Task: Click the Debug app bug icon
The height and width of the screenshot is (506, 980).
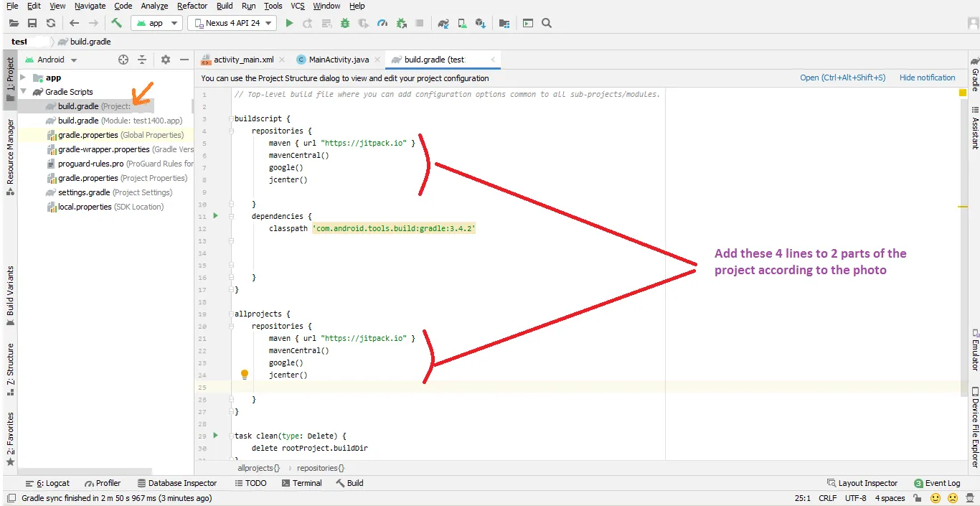Action: click(345, 23)
